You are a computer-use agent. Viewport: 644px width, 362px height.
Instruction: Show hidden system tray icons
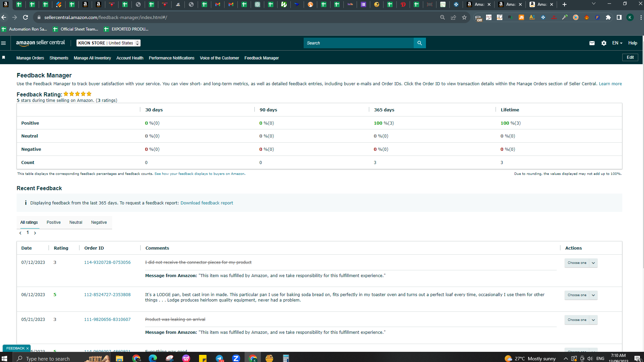pos(566,359)
